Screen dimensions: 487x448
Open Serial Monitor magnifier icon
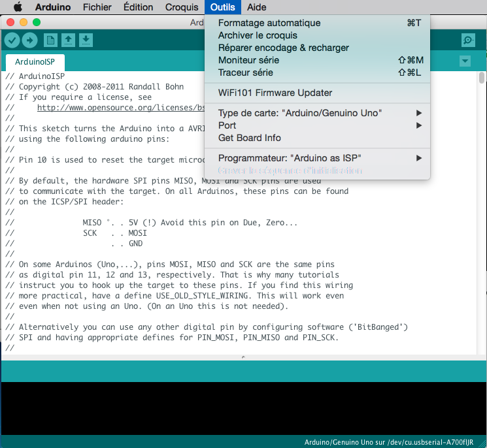pyautogui.click(x=468, y=40)
